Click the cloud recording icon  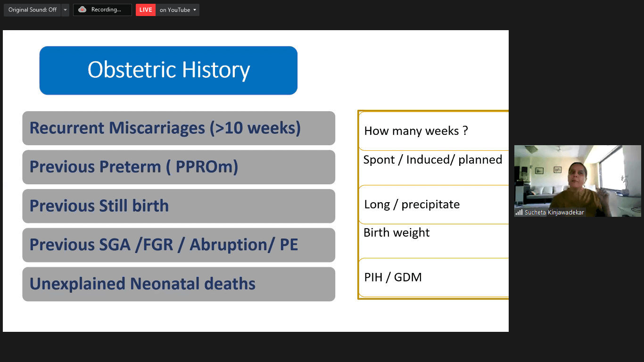(82, 10)
